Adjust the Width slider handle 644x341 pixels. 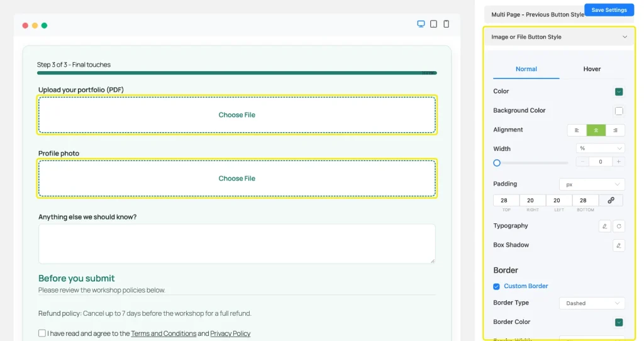tap(497, 163)
